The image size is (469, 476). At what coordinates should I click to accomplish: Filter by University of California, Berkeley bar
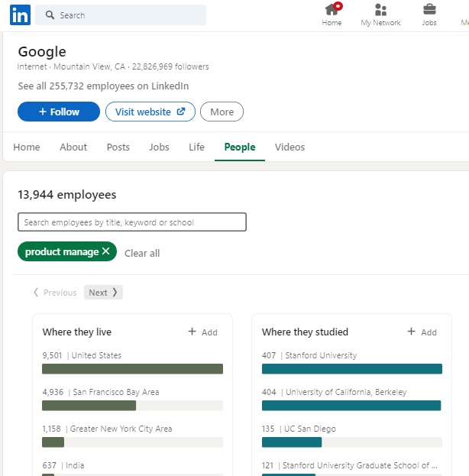[x=352, y=406]
